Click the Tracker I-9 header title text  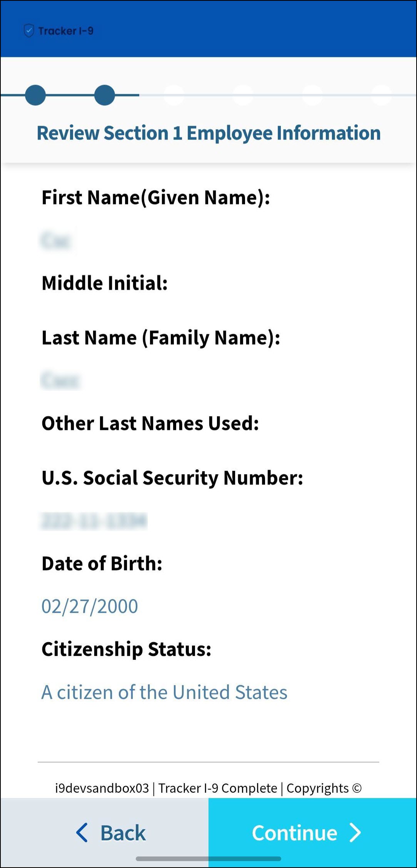coord(66,31)
